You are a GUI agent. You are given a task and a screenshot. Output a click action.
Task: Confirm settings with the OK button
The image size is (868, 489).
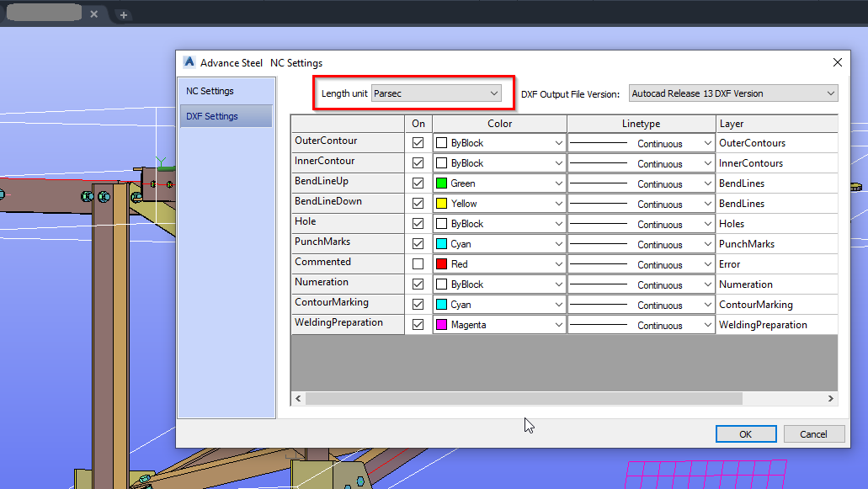[x=745, y=433]
